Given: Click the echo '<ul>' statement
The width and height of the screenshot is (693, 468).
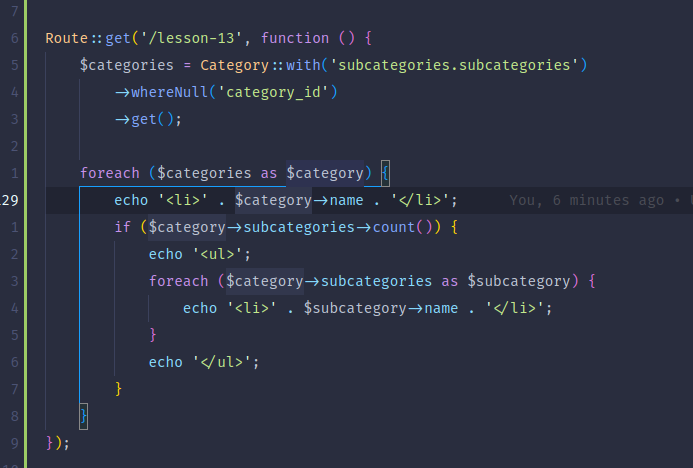Looking at the screenshot, I should 200,255.
